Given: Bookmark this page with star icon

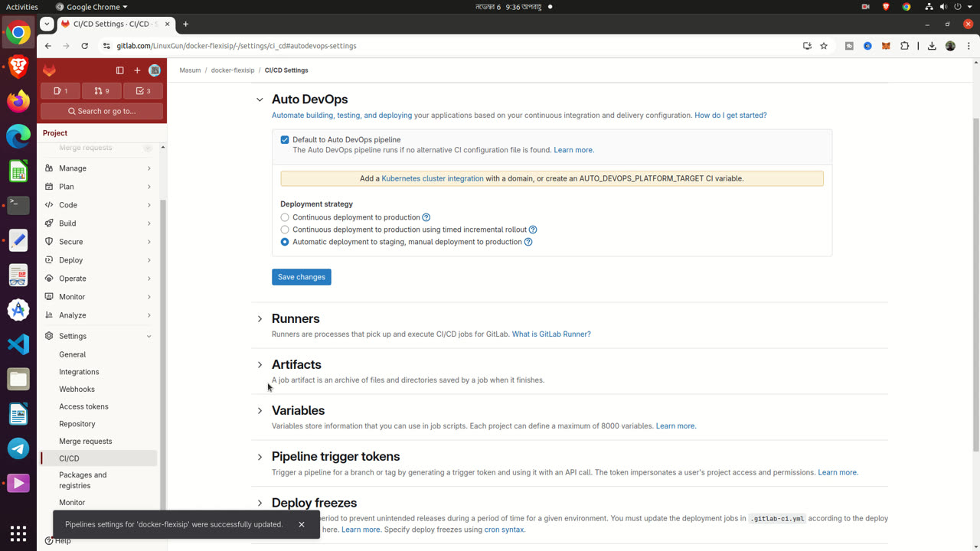Looking at the screenshot, I should [x=824, y=46].
